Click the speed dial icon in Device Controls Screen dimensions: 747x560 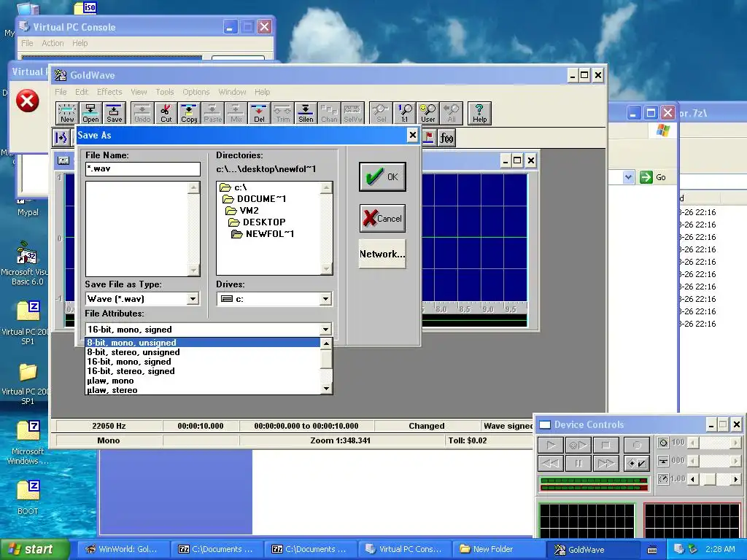click(x=663, y=478)
